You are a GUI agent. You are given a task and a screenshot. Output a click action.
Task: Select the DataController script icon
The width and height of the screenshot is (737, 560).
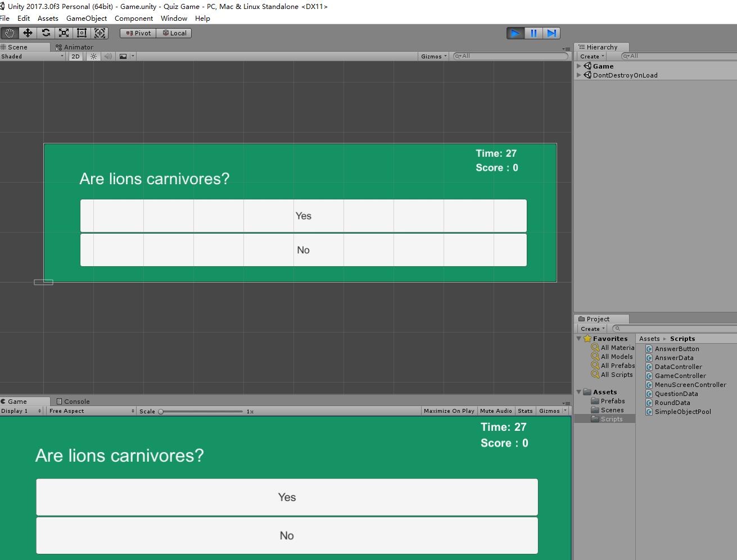pyautogui.click(x=649, y=367)
